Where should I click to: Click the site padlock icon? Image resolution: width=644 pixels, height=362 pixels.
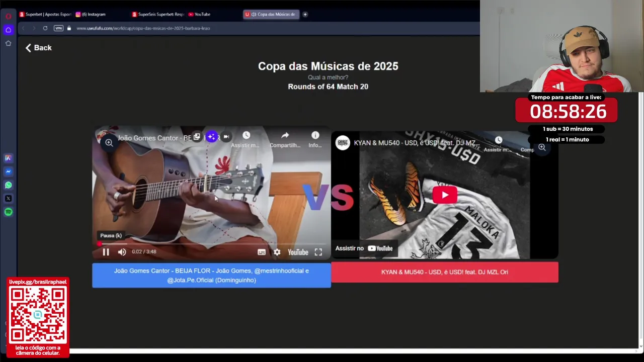click(69, 28)
